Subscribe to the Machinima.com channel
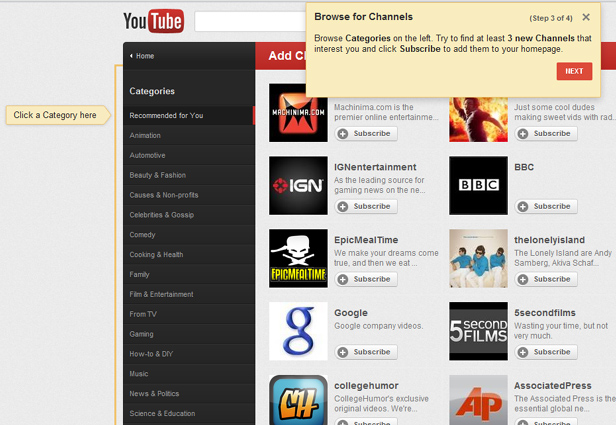 [366, 134]
